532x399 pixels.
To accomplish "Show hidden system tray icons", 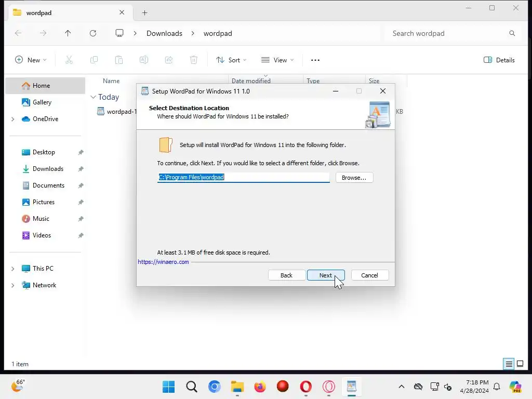I will pos(402,387).
